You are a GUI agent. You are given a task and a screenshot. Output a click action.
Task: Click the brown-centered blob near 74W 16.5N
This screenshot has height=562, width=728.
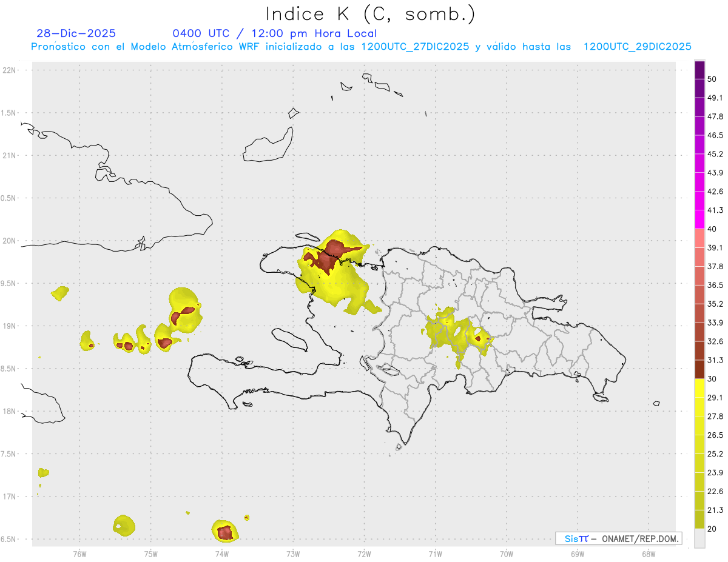(225, 532)
